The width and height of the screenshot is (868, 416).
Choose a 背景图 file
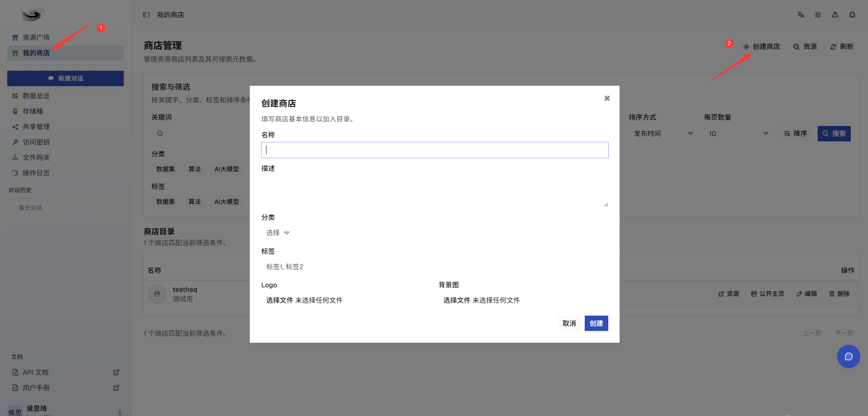pos(523,300)
